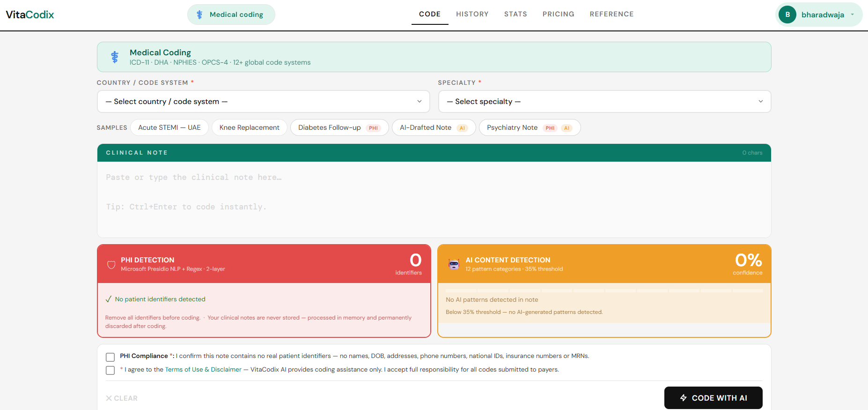Click 'Microsoft Presidio NLP + Regex · 2-layer' subtitle
Viewport: 868px width, 410px height.
(x=173, y=269)
